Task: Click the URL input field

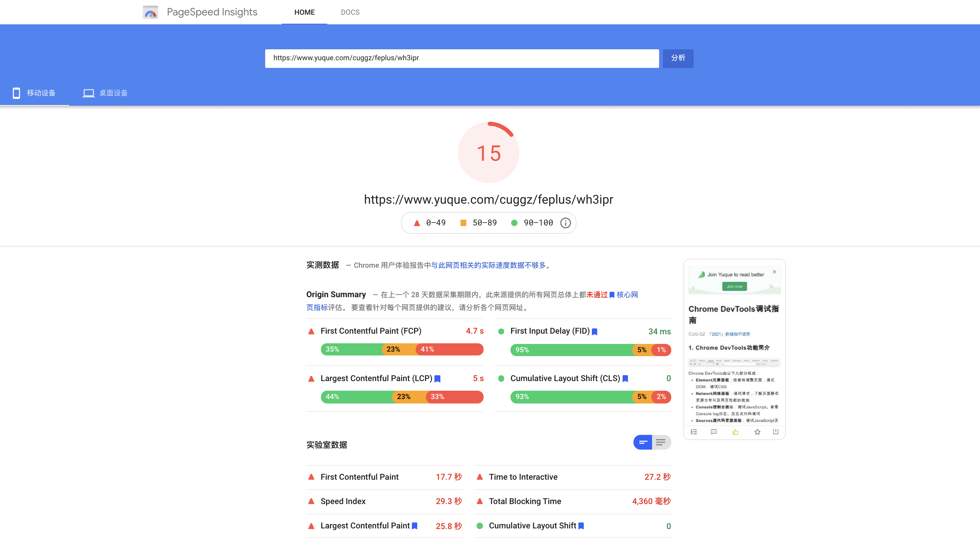Action: [x=461, y=58]
